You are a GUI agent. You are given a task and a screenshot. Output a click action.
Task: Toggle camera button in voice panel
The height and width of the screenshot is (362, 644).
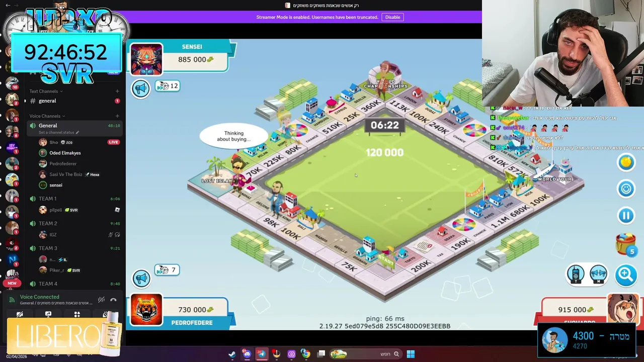20,315
